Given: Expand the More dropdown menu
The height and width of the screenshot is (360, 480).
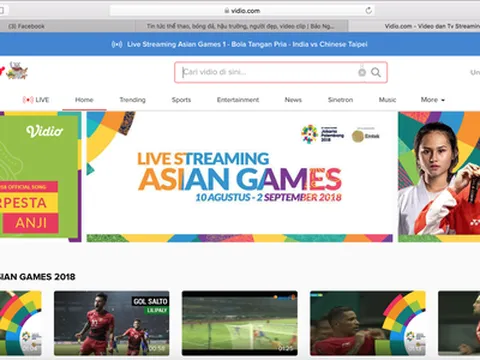Looking at the screenshot, I should 433,100.
